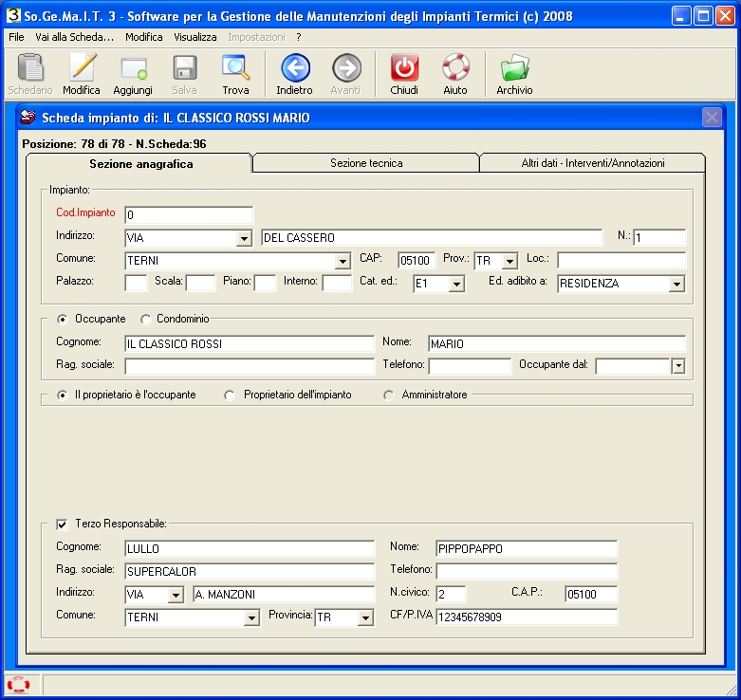The height and width of the screenshot is (700, 741).
Task: Click Cognome field IL CLASSICO ROSSI
Action: point(250,344)
